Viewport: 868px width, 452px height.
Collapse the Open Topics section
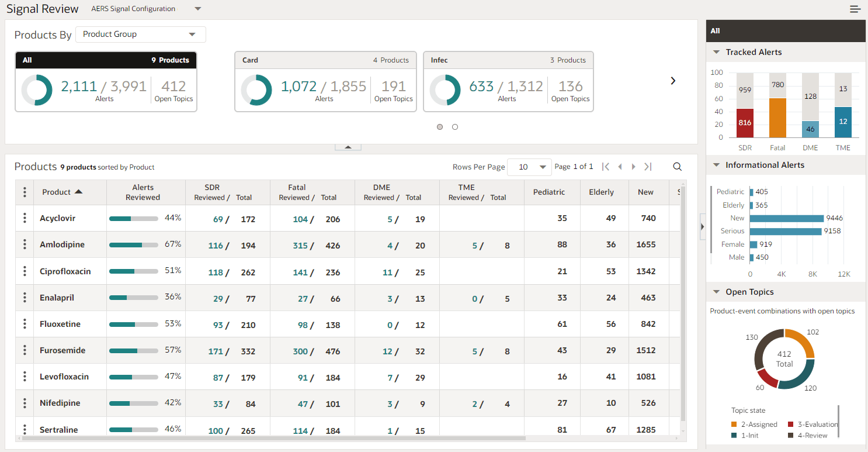click(x=717, y=291)
